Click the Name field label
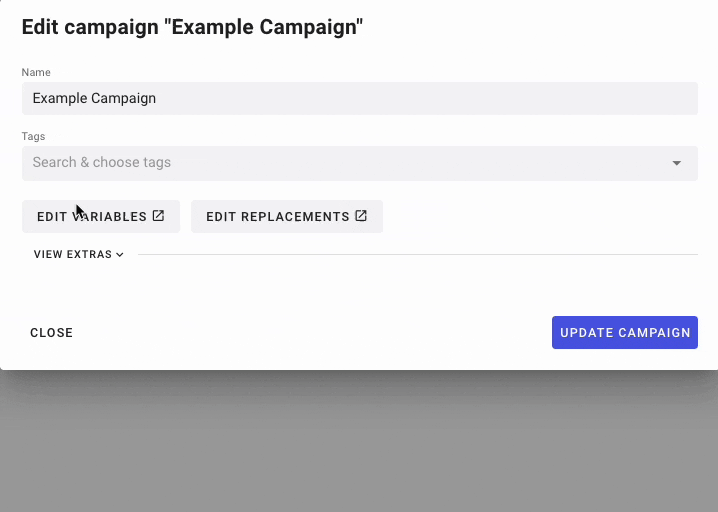 tap(36, 72)
